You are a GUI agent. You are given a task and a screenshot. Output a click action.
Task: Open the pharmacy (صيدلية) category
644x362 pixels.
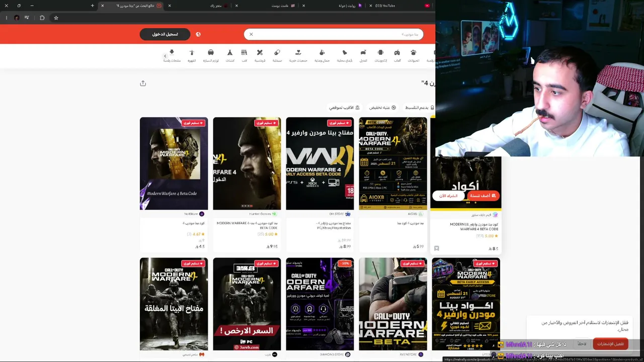(x=277, y=55)
